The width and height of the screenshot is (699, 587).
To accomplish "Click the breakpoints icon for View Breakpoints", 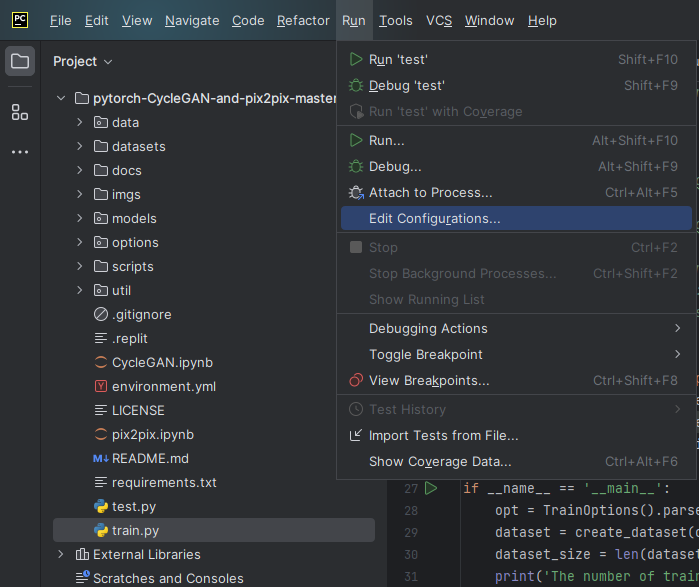I will [x=356, y=380].
